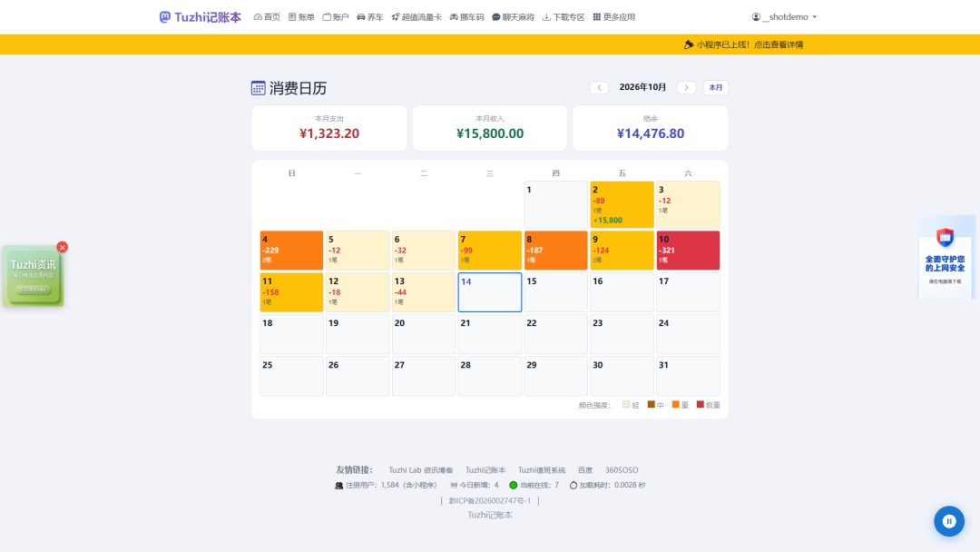Click the green 当前在线 status dot
Screen dimensions: 980x552
click(x=513, y=485)
